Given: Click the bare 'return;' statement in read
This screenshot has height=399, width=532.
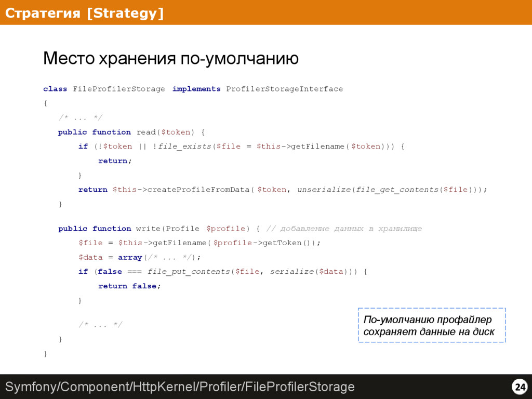Looking at the screenshot, I should tap(115, 161).
